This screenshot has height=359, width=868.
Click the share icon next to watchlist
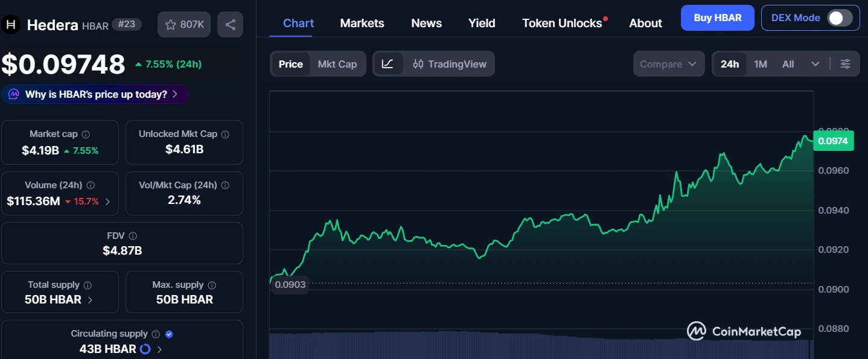[230, 25]
